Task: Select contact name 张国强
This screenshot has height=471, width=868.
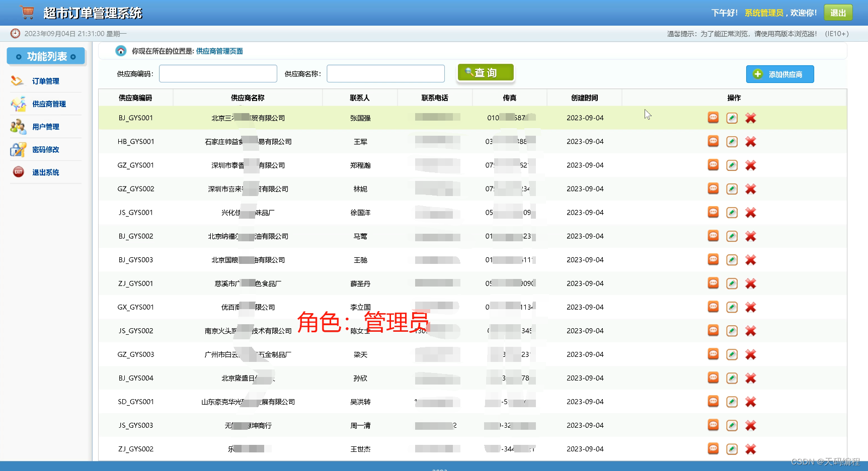Action: [360, 118]
